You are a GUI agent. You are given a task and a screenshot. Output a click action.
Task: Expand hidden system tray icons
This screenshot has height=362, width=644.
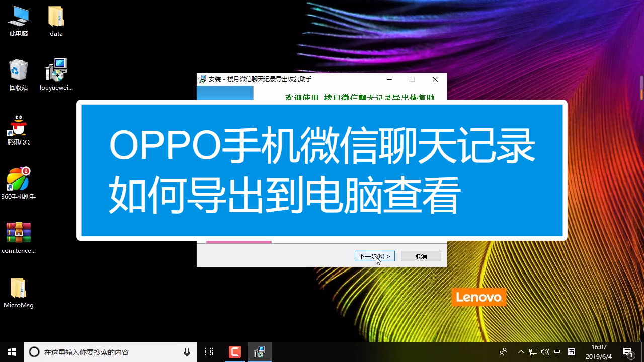click(521, 352)
